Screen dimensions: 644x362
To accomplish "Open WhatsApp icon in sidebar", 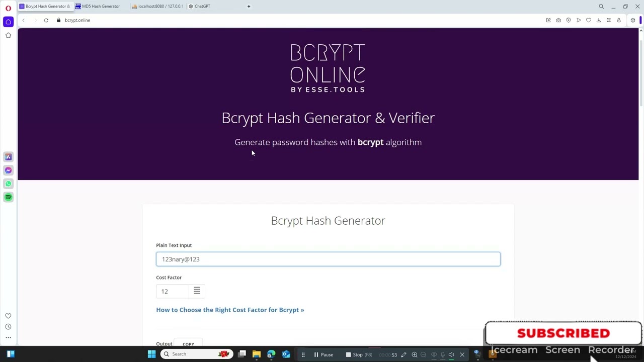I will 8,184.
